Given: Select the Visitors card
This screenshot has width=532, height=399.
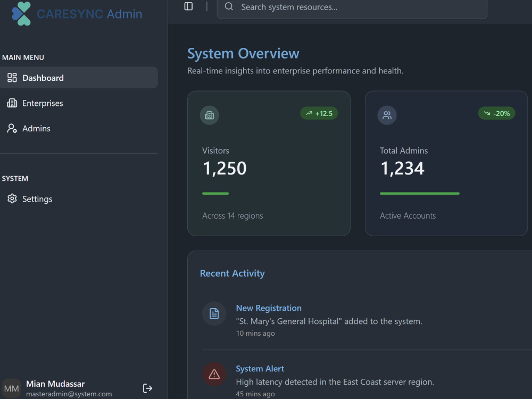Looking at the screenshot, I should [269, 163].
